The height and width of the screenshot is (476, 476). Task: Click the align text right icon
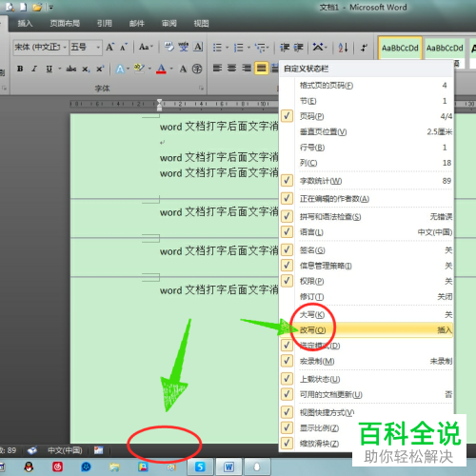pos(247,68)
